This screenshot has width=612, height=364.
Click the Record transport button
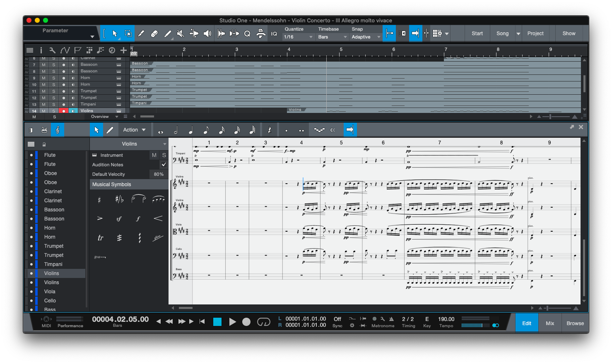click(x=246, y=322)
